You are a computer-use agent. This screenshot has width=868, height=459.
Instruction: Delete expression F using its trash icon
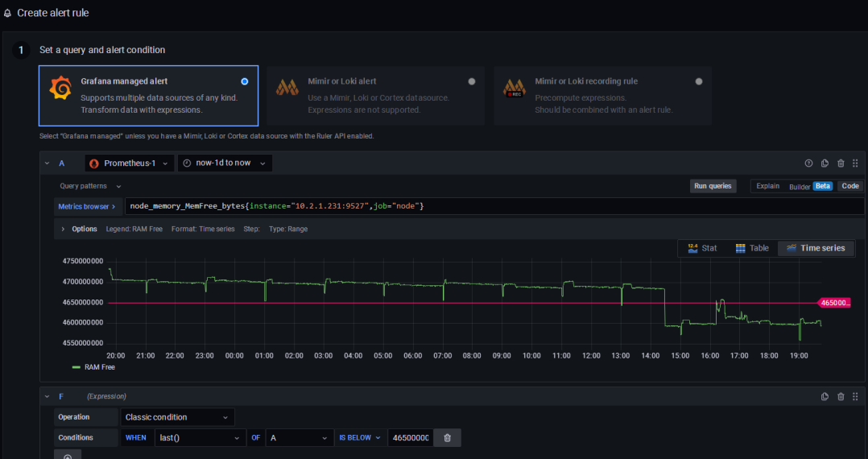point(841,396)
